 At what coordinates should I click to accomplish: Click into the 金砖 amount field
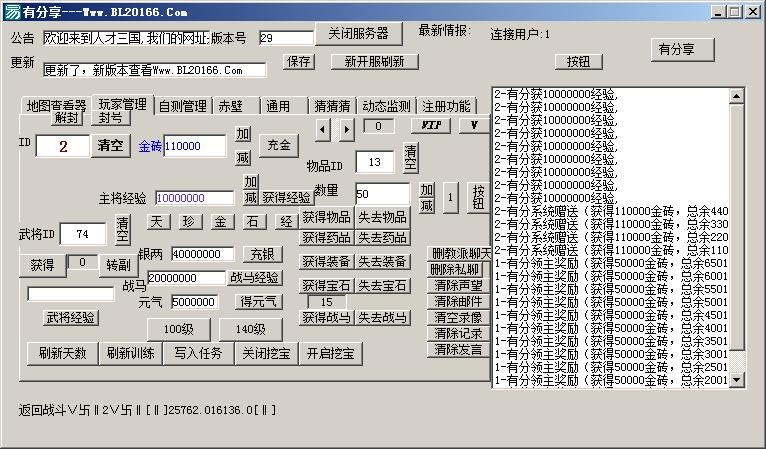[194, 146]
